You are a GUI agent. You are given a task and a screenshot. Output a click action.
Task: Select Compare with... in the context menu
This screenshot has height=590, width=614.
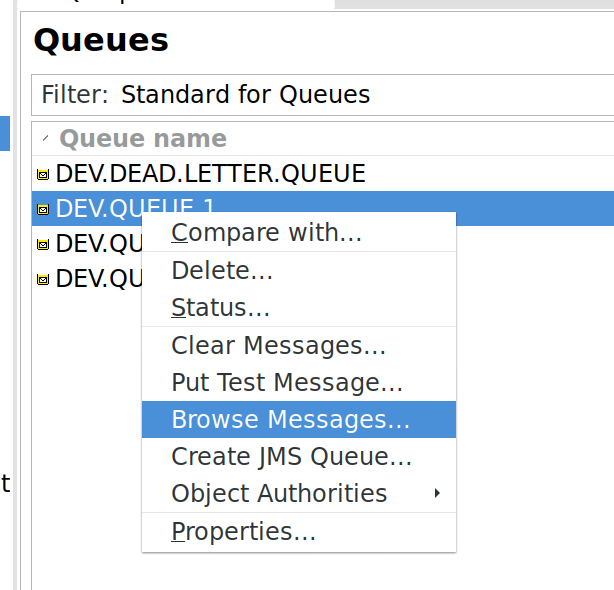[266, 234]
